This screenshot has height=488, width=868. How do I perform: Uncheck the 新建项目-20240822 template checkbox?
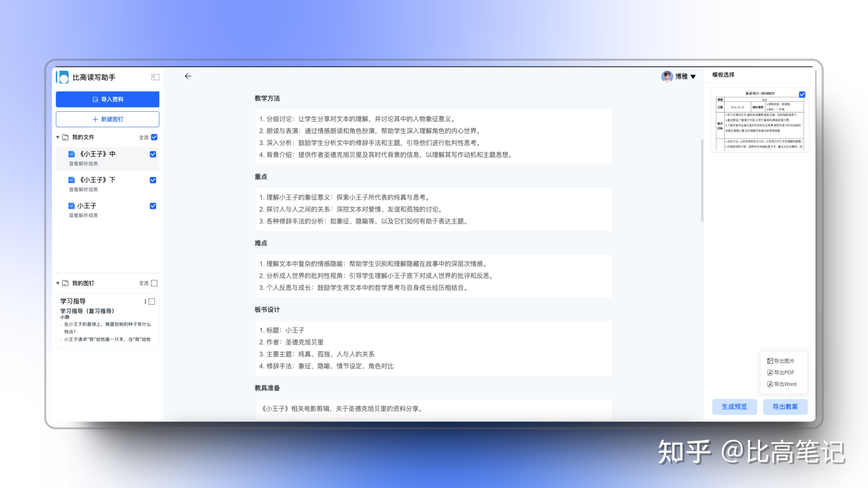(802, 95)
